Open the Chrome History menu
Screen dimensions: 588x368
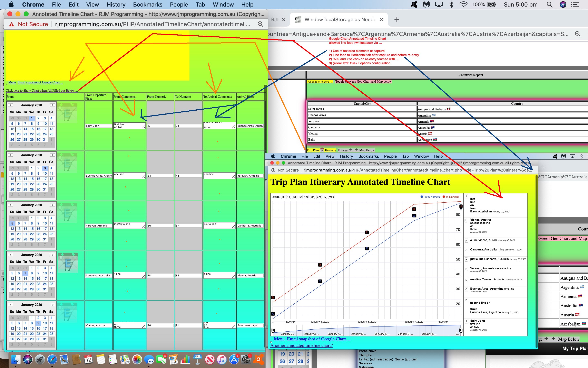116,5
